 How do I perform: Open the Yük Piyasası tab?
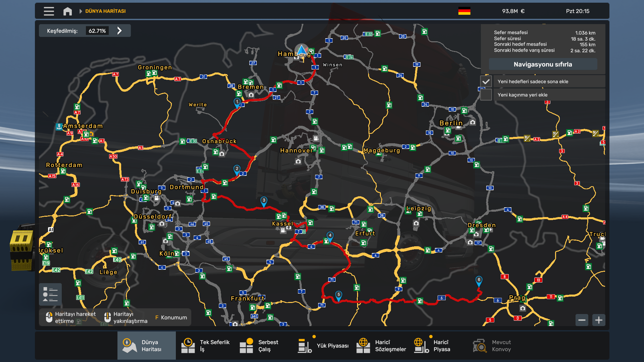pyautogui.click(x=323, y=346)
